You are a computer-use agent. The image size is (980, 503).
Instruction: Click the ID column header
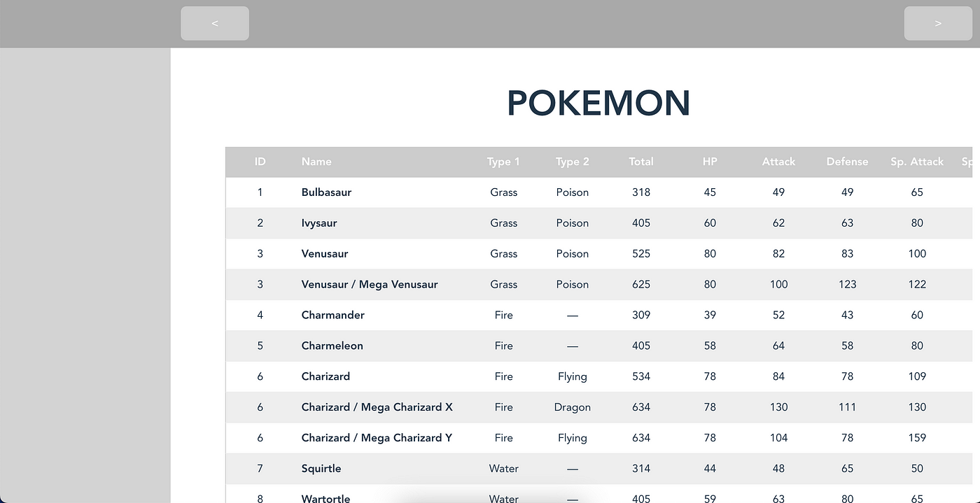tap(260, 162)
